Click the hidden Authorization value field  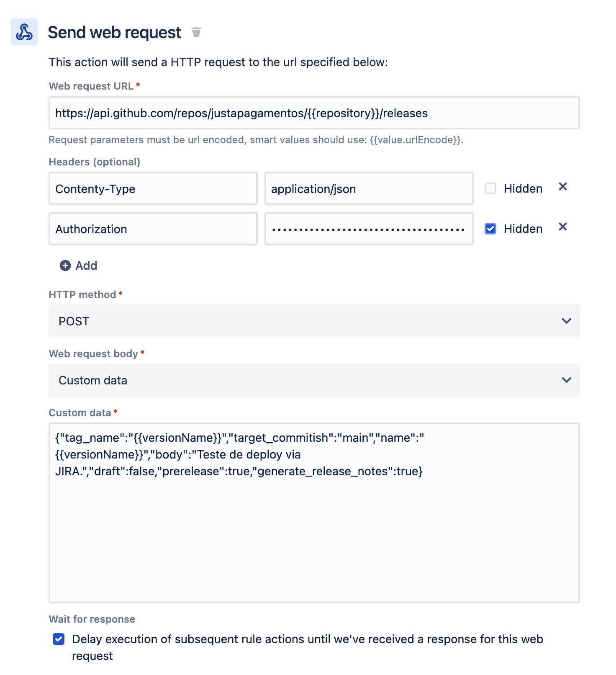pos(369,229)
